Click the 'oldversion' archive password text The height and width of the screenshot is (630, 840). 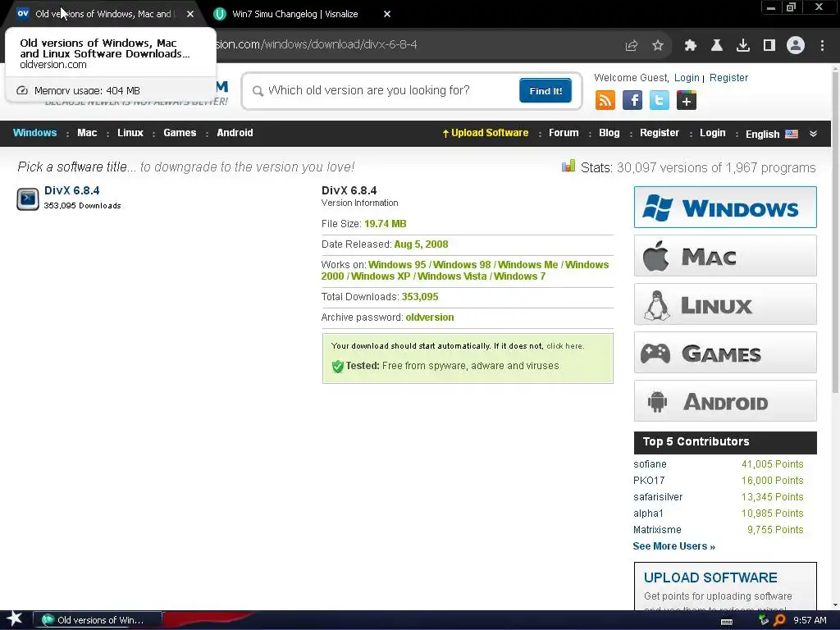(430, 317)
